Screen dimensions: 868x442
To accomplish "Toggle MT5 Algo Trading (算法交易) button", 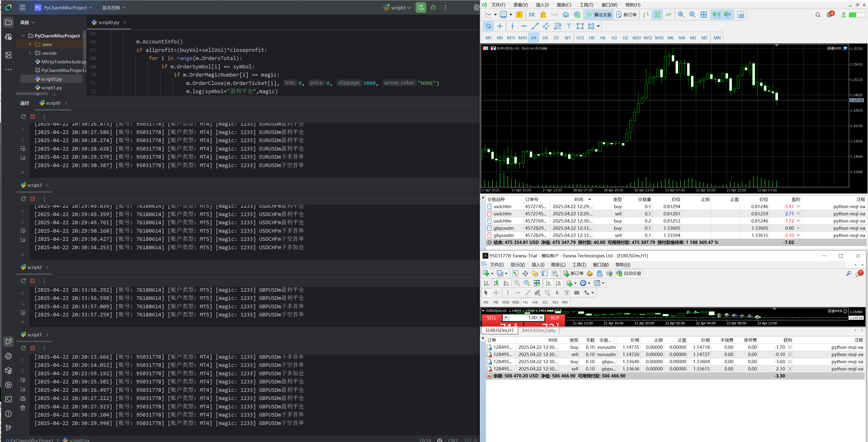I will (599, 14).
